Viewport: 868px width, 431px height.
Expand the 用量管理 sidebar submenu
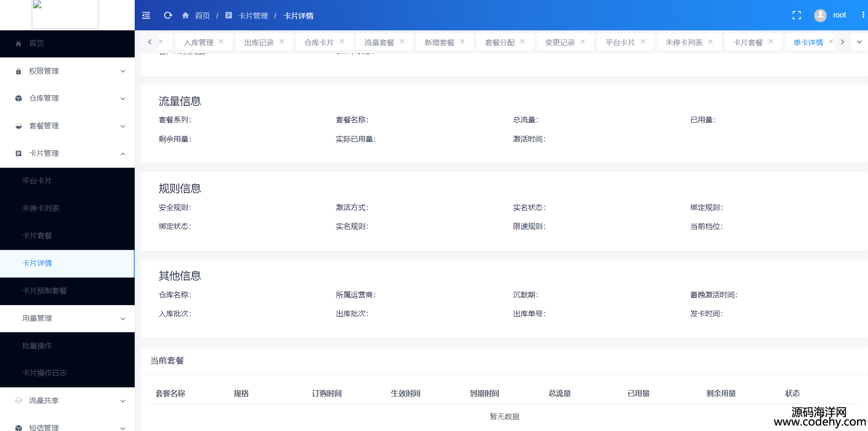67,318
